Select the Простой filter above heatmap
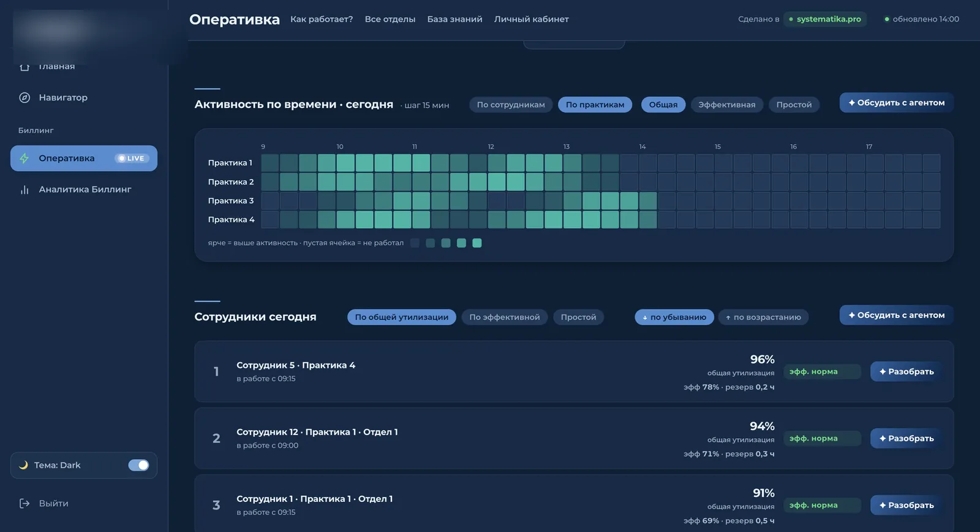Viewport: 980px width, 532px height. [794, 105]
